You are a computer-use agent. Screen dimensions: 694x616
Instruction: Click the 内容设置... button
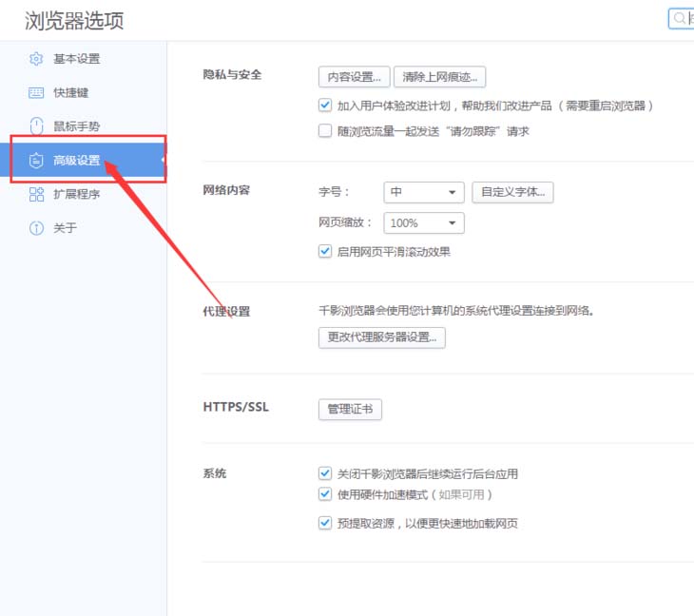click(354, 77)
